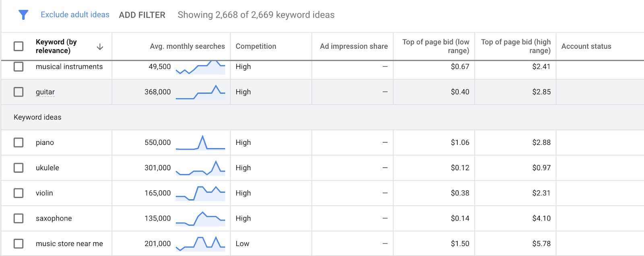Image resolution: width=644 pixels, height=256 pixels.
Task: Open the guitar search trend sparkline
Action: pos(200,92)
